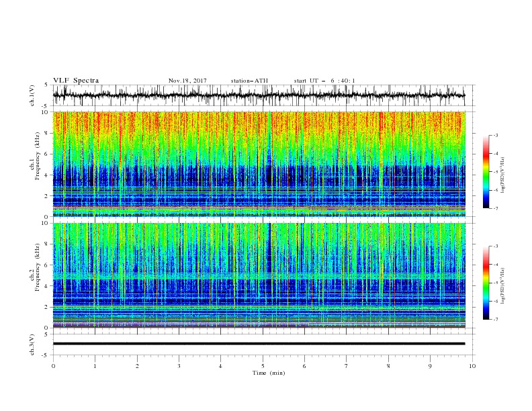Click time axis tick label "9"

pyautogui.click(x=430, y=366)
